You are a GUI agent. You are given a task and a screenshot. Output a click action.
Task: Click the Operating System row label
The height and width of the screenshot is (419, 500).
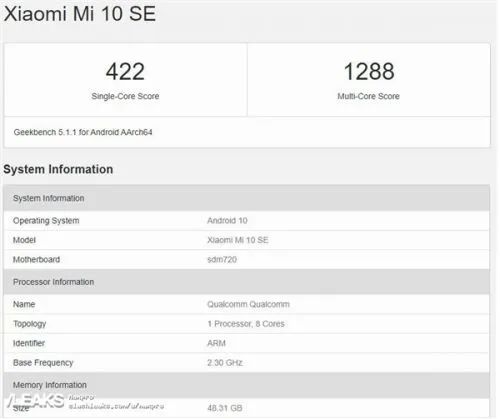[46, 221]
